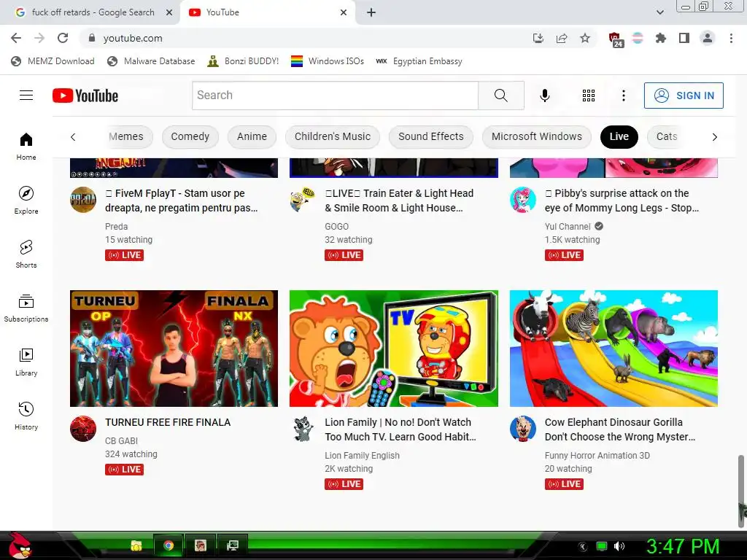
Task: Open a new browser tab
Action: (371, 12)
